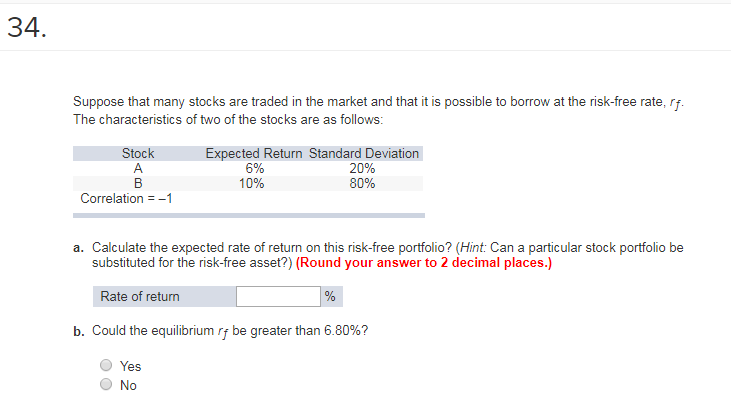Click the percent sign beside the input
The image size is (731, 410).
click(330, 296)
